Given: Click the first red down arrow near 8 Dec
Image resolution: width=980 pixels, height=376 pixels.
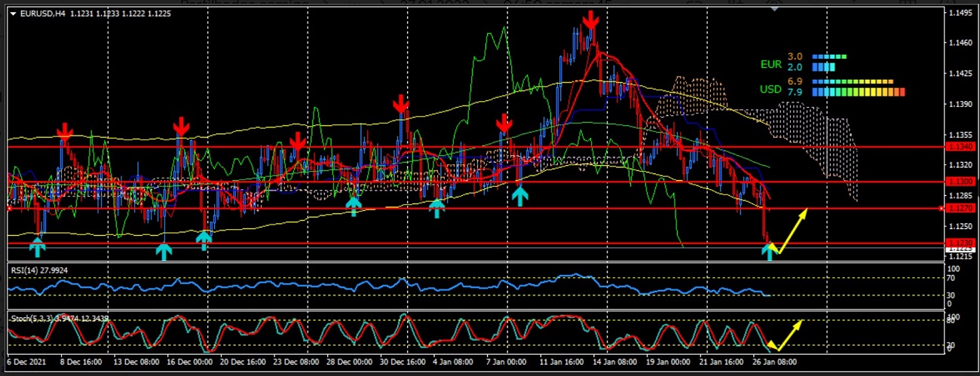Looking at the screenshot, I should 65,134.
